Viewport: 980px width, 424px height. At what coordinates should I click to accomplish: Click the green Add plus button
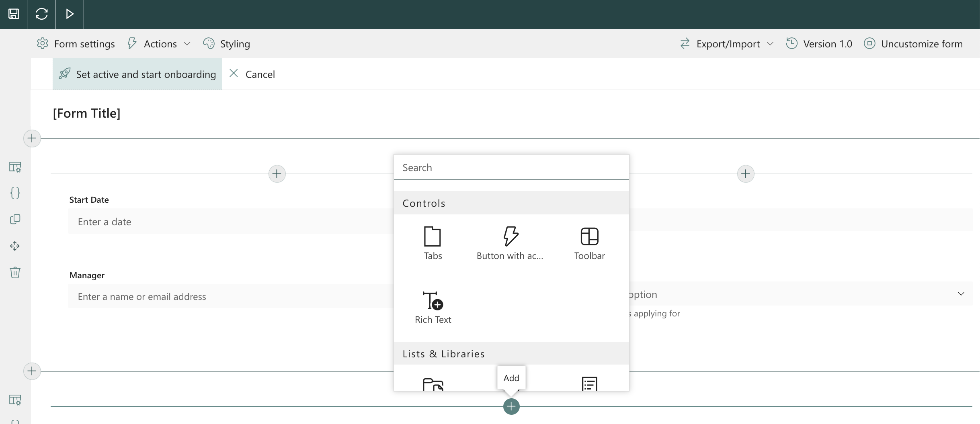pos(511,406)
